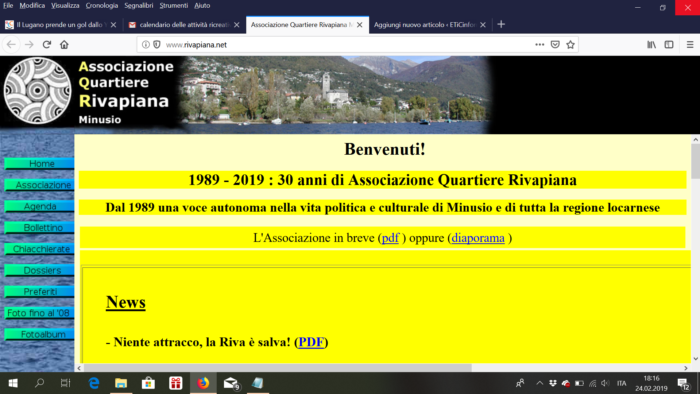700x394 pixels.
Task: Open the Associazione in breve pdf link
Action: point(390,238)
